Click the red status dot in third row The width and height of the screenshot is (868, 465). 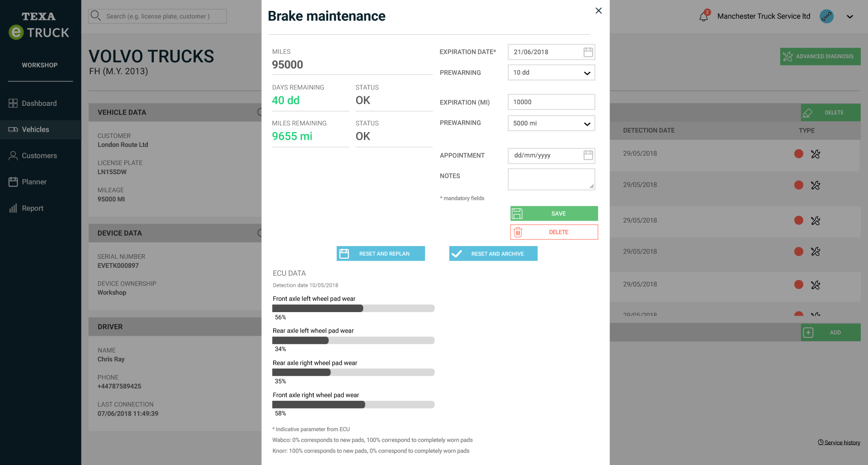point(799,220)
